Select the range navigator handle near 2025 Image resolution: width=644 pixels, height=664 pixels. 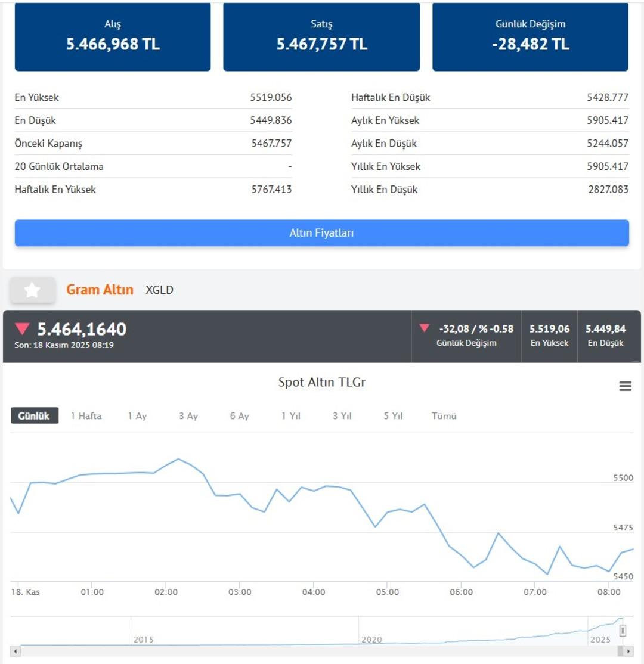click(623, 630)
